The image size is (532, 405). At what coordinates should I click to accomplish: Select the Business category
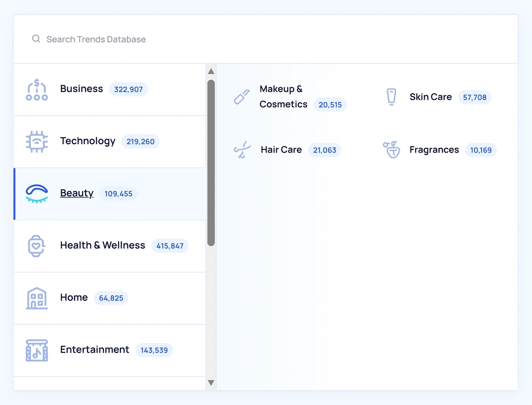tap(110, 90)
